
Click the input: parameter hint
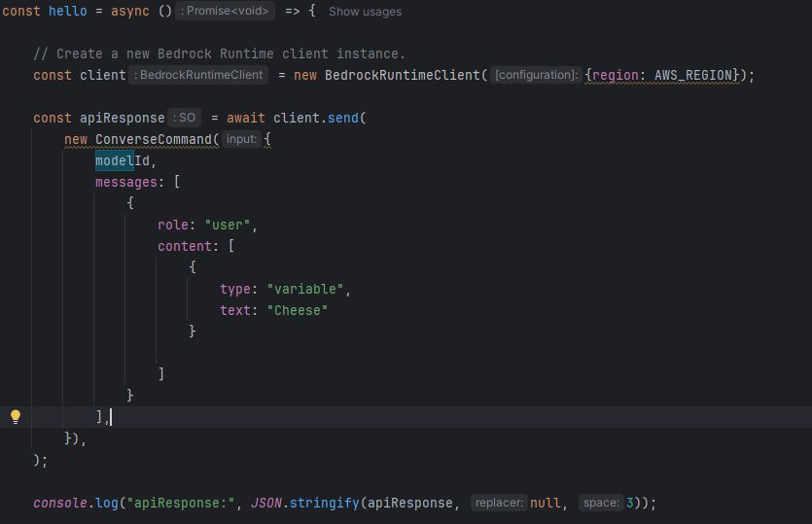241,139
